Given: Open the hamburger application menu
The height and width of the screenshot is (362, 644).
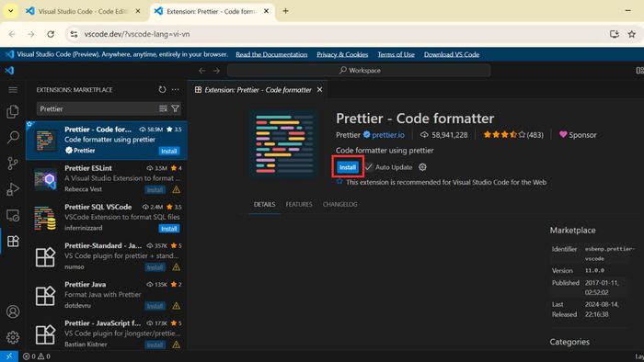Looking at the screenshot, I should pos(13,90).
